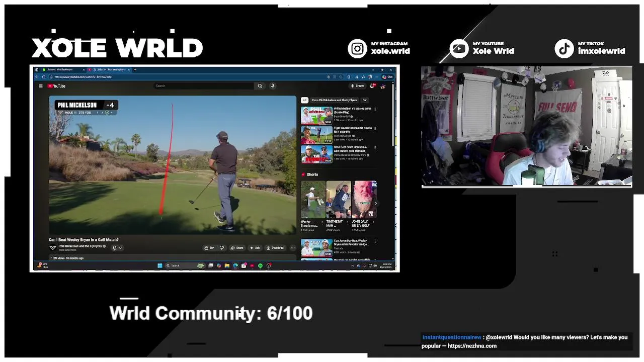644x362 pixels.
Task: Open the subscription notification bell dropdown
Action: tap(117, 248)
